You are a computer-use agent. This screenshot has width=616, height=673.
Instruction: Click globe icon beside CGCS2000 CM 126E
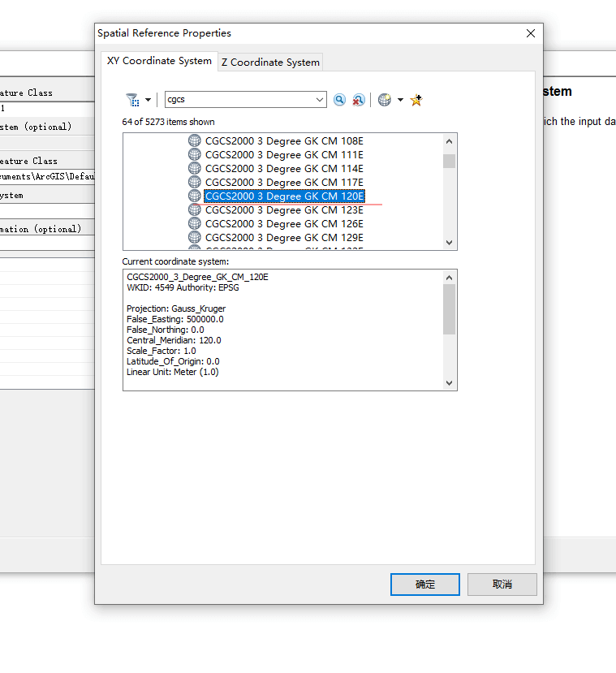(194, 223)
